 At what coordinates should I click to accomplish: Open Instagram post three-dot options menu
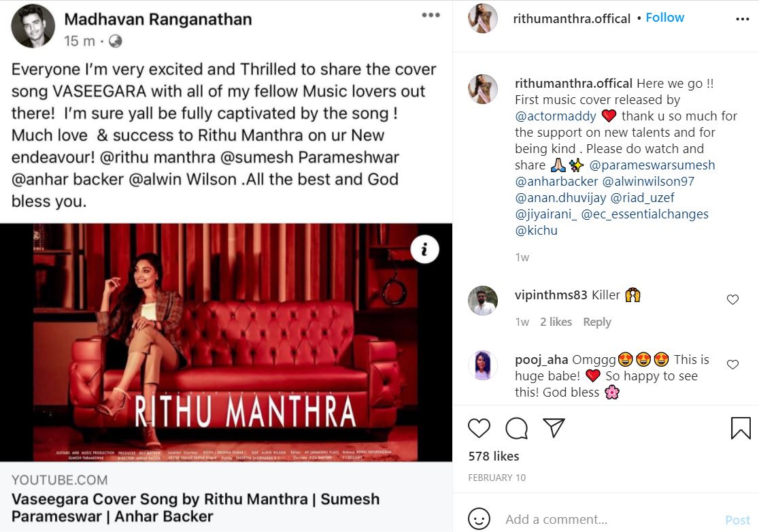(x=742, y=19)
